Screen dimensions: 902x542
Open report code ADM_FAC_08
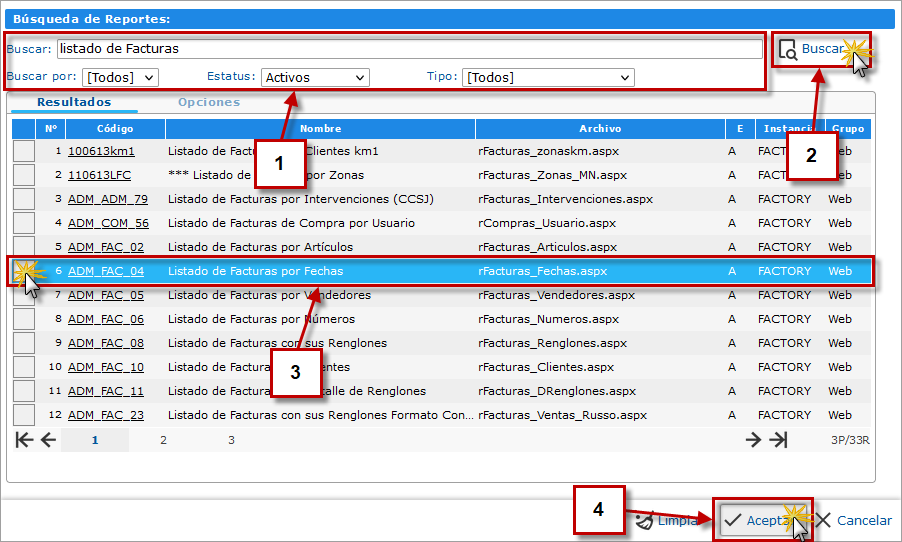[106, 343]
